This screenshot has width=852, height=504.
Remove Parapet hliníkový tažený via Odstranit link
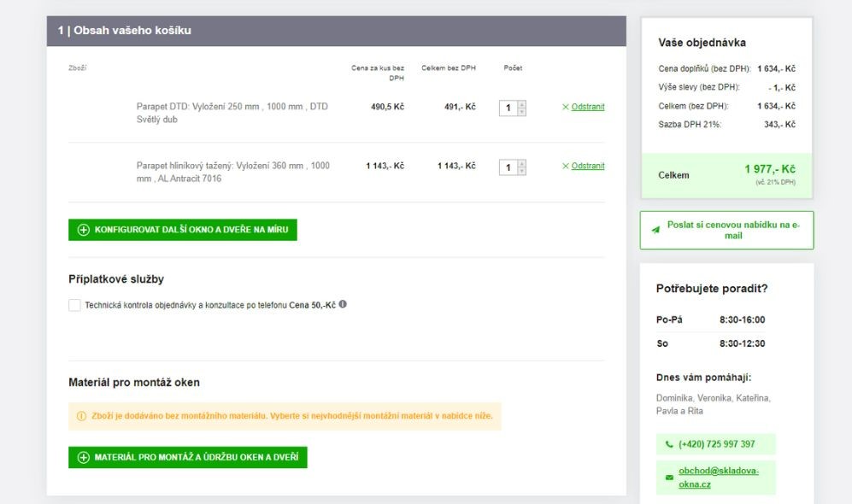588,166
